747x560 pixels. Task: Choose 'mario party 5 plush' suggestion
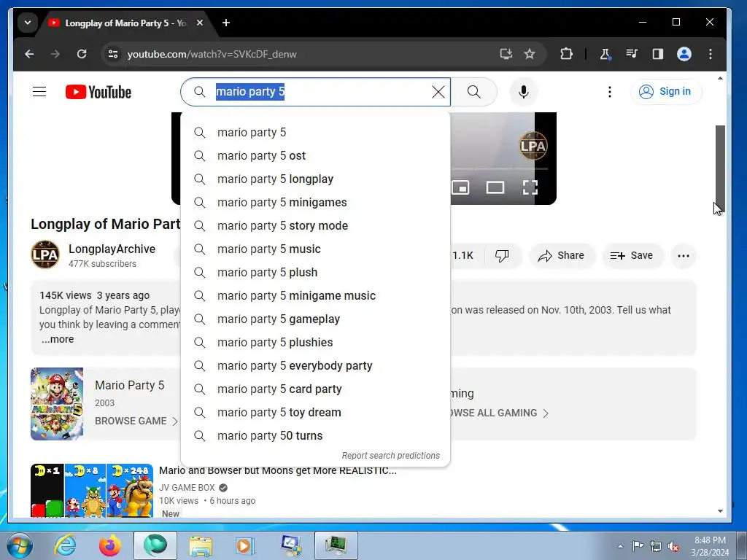point(315,273)
